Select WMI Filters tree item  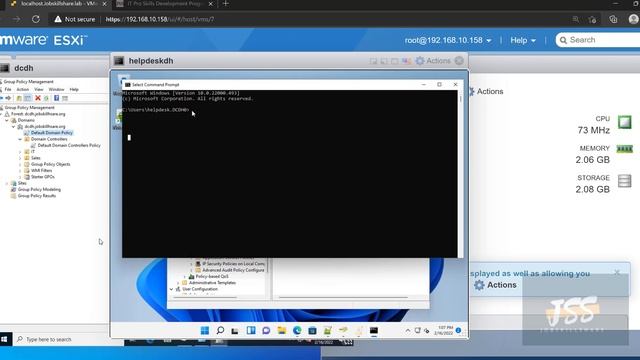(x=41, y=171)
